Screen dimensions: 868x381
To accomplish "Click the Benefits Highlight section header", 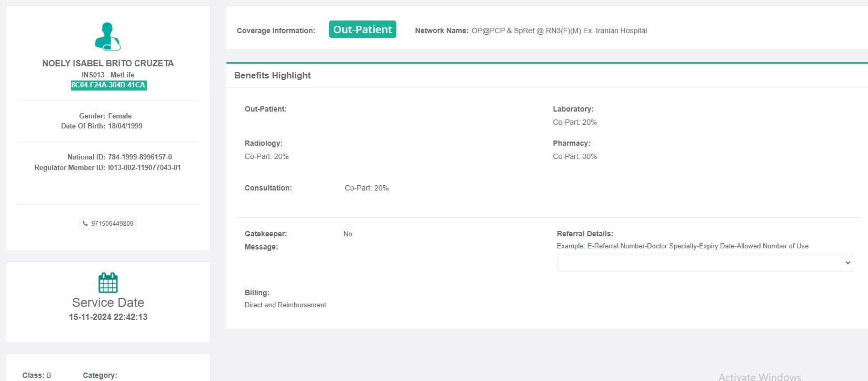I will (x=273, y=75).
